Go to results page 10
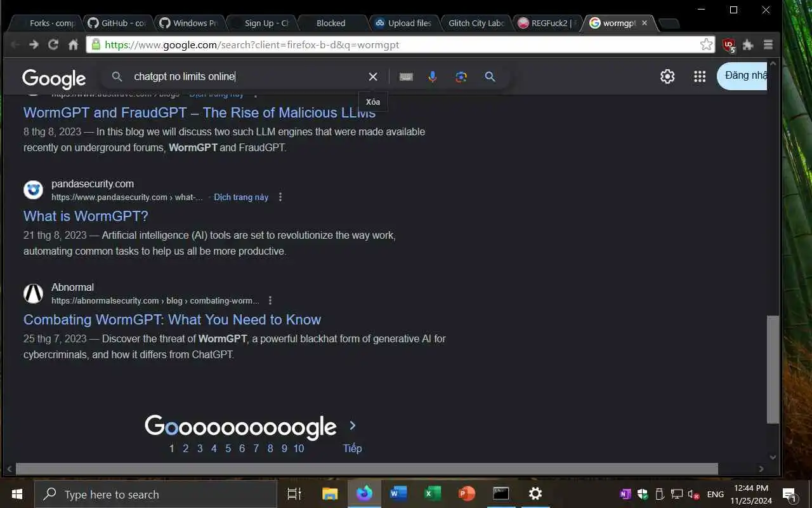The image size is (812, 508). click(x=299, y=448)
